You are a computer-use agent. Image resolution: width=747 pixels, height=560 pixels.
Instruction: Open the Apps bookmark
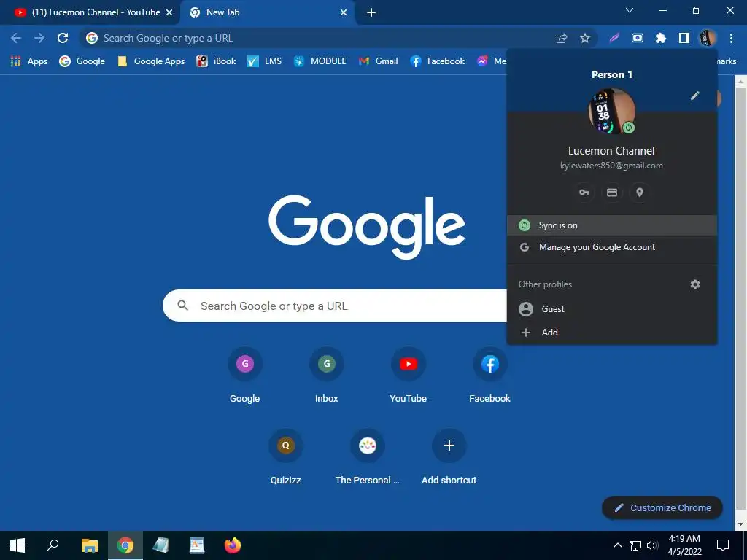[29, 61]
